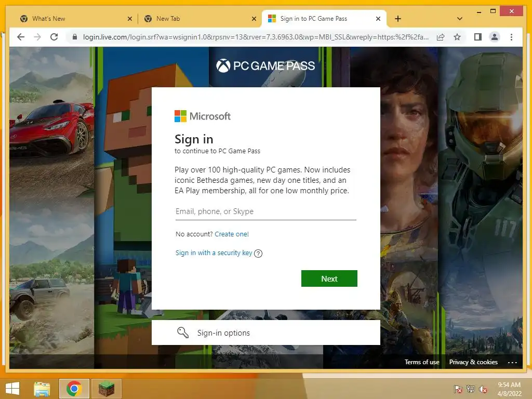
Task: Click the footer ellipsis more options
Action: (512, 362)
